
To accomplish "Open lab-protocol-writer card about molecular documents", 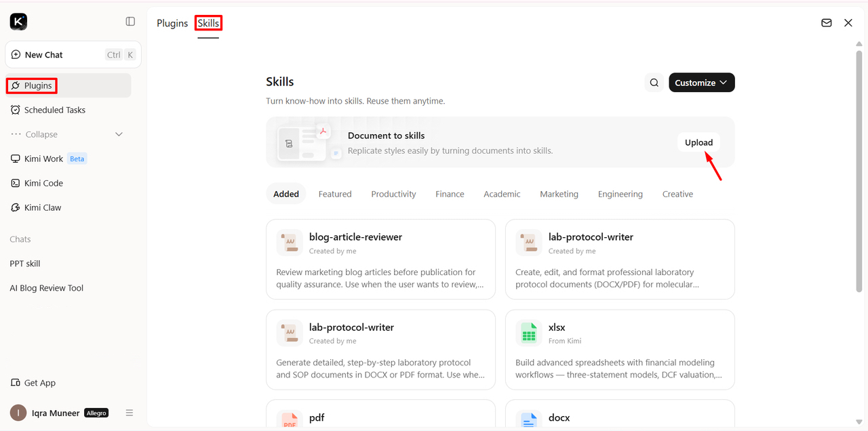I will click(620, 259).
